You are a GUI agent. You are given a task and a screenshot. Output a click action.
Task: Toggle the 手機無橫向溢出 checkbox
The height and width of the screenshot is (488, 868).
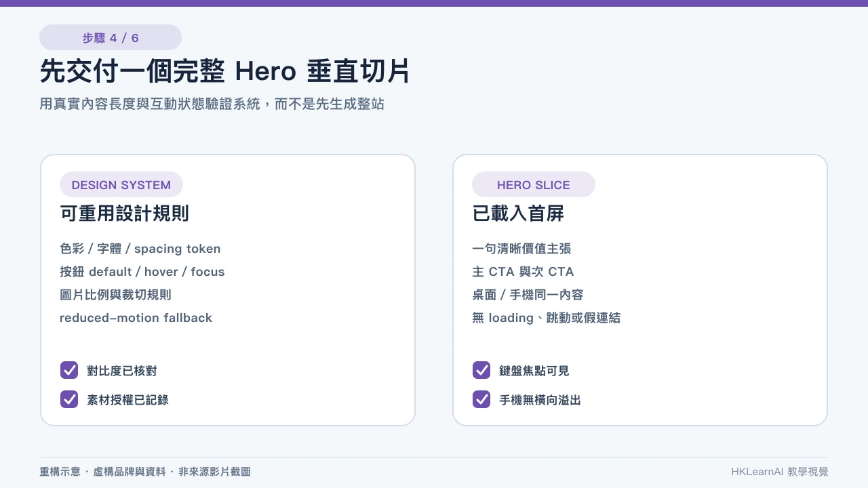(481, 399)
